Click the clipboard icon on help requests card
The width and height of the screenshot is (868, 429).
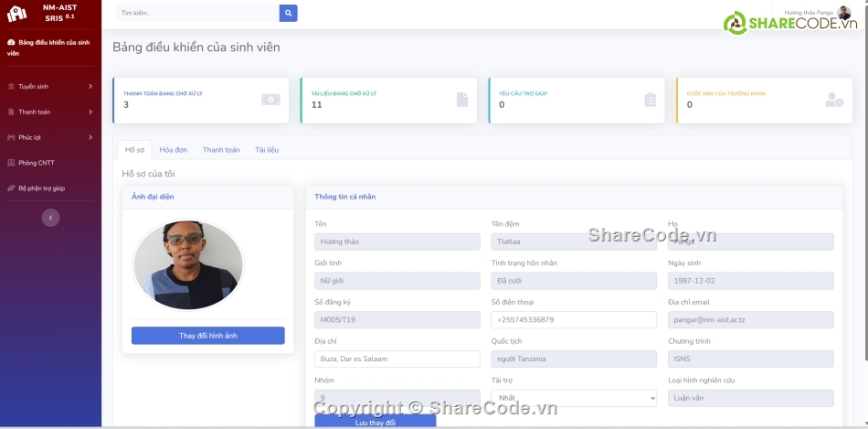coord(650,100)
